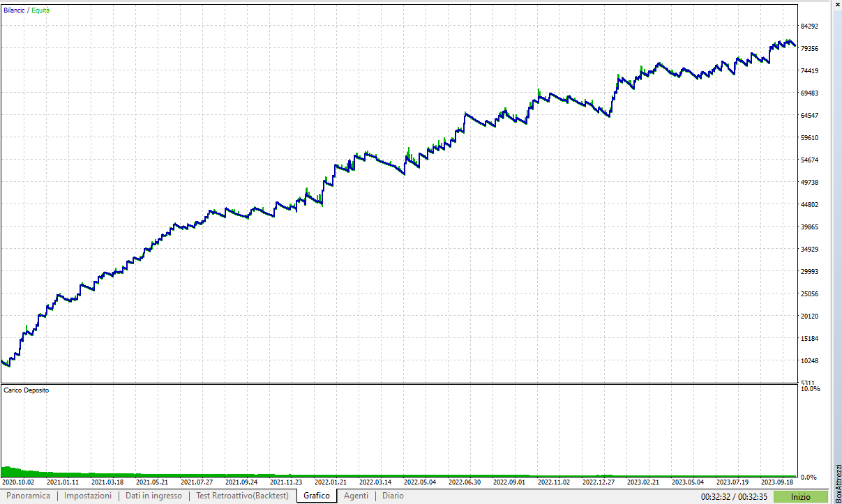The height and width of the screenshot is (504, 842).
Task: Switch to the Agenti tab
Action: pos(356,496)
